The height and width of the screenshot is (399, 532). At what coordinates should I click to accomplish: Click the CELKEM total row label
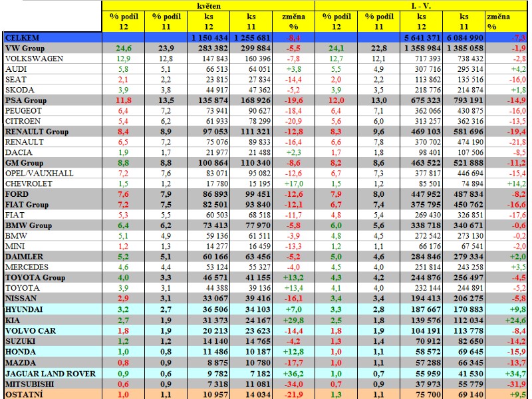pos(22,39)
